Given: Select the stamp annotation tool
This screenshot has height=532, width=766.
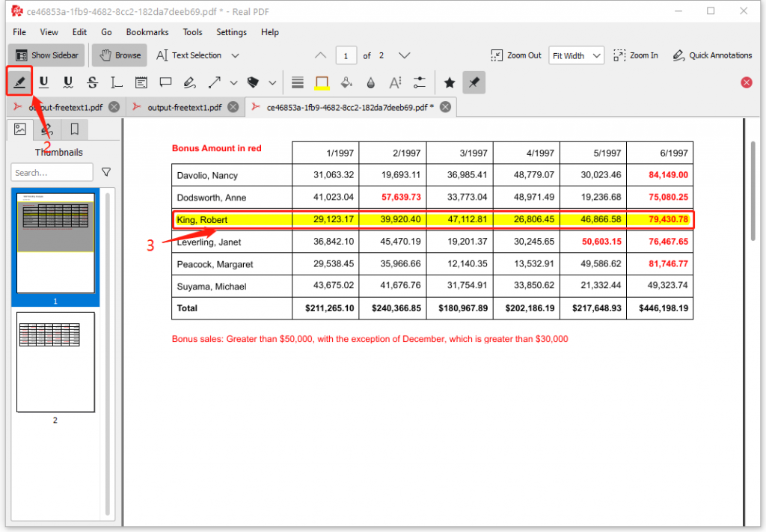Looking at the screenshot, I should [x=253, y=82].
